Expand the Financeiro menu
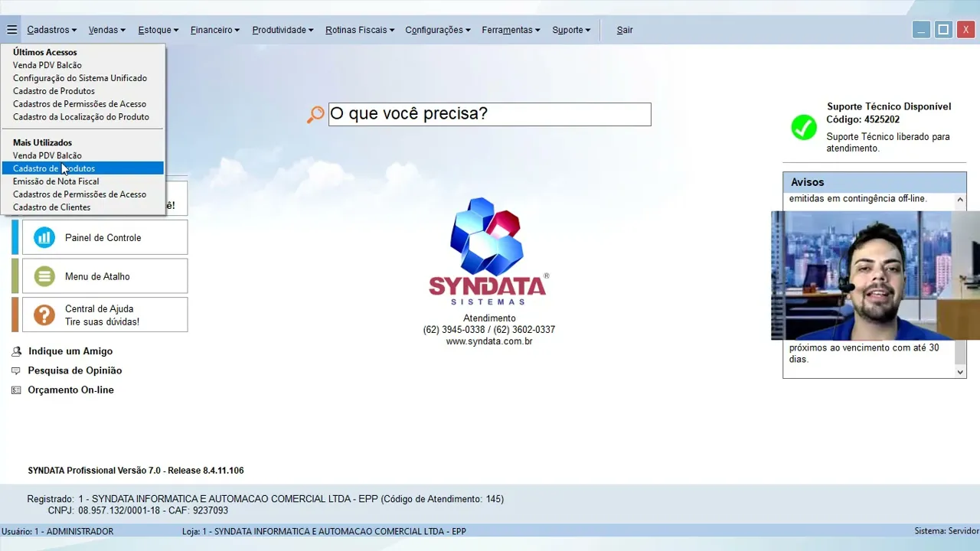 (x=215, y=30)
